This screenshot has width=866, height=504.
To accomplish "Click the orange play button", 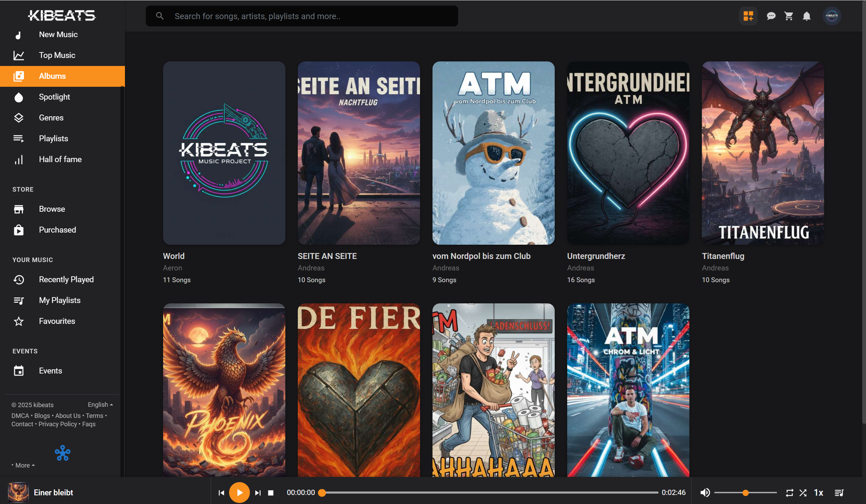I will point(239,493).
